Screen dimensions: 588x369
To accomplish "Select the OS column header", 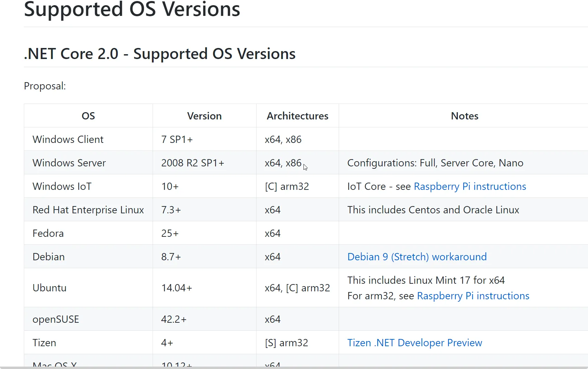I will (x=88, y=116).
